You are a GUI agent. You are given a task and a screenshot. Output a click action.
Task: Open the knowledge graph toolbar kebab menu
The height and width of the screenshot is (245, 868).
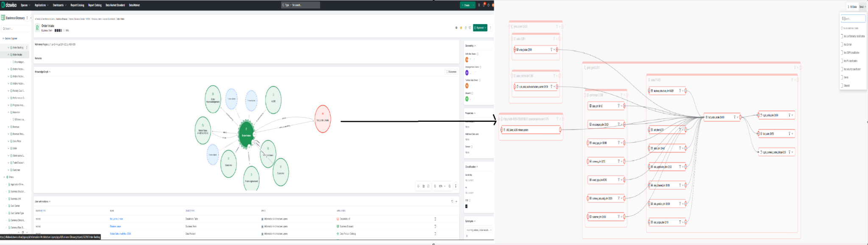[456, 186]
